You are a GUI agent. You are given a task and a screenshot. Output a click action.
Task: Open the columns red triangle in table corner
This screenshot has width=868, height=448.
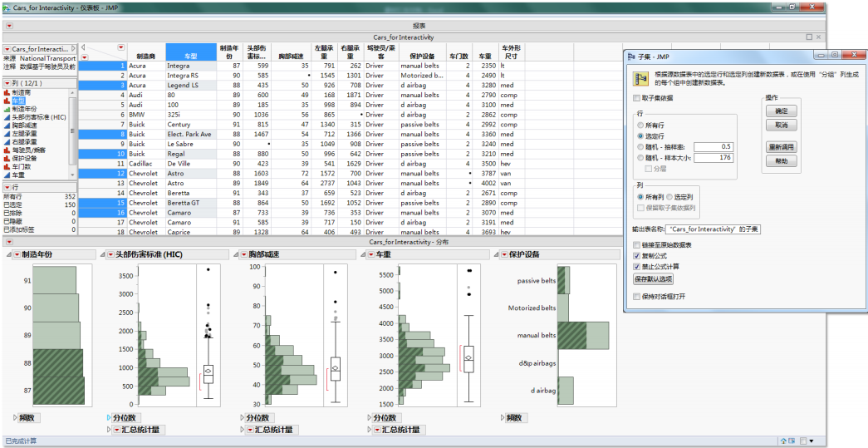(x=120, y=47)
